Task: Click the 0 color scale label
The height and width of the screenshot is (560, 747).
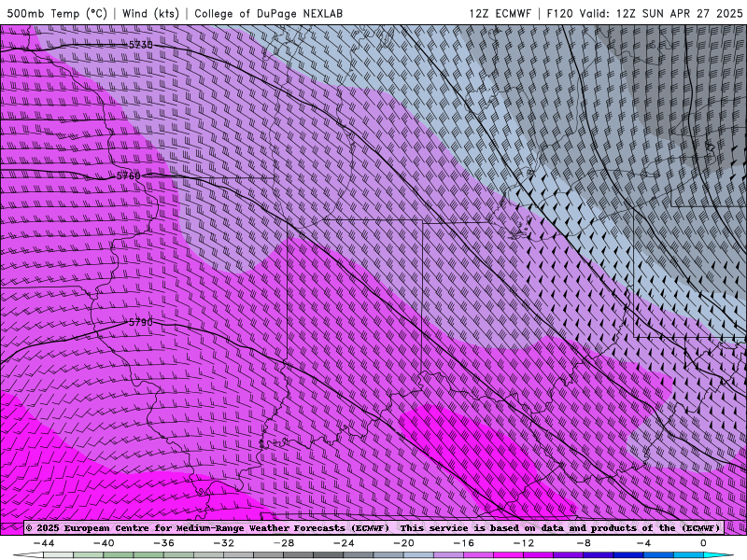Action: [x=703, y=543]
